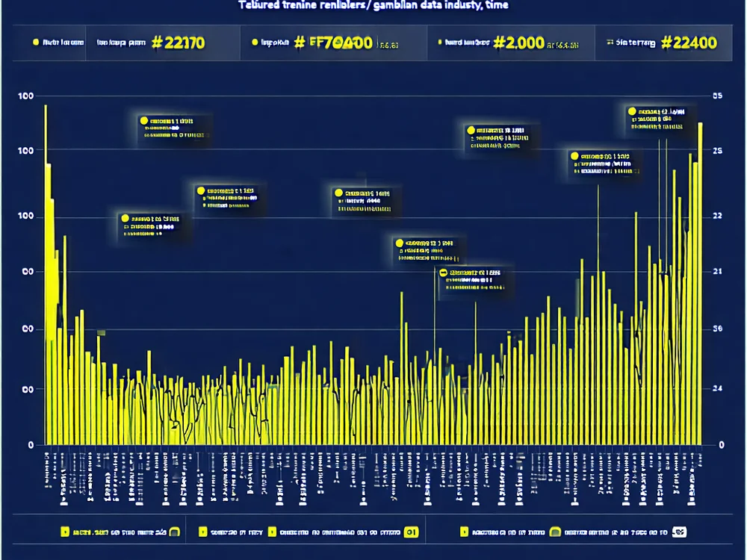
Task: Click the rounded yellow badge ending first legend group
Action: tap(173, 532)
